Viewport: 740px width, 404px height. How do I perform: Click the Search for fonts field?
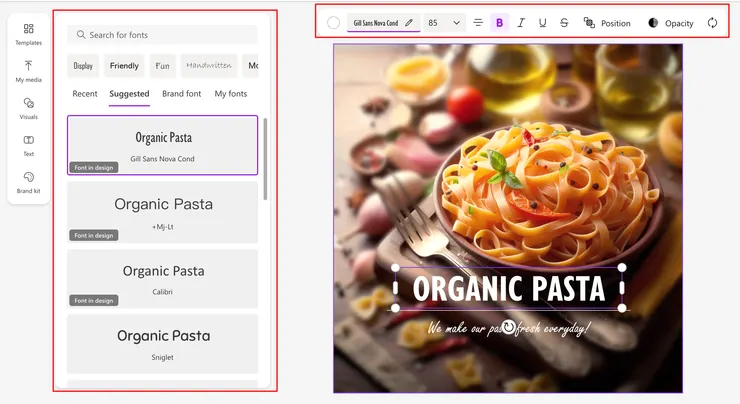click(x=162, y=34)
